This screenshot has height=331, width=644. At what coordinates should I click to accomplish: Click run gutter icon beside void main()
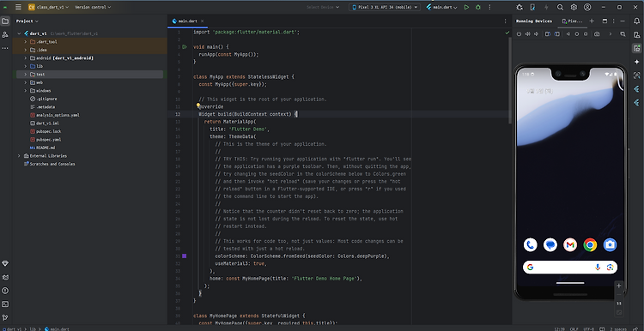click(x=185, y=47)
